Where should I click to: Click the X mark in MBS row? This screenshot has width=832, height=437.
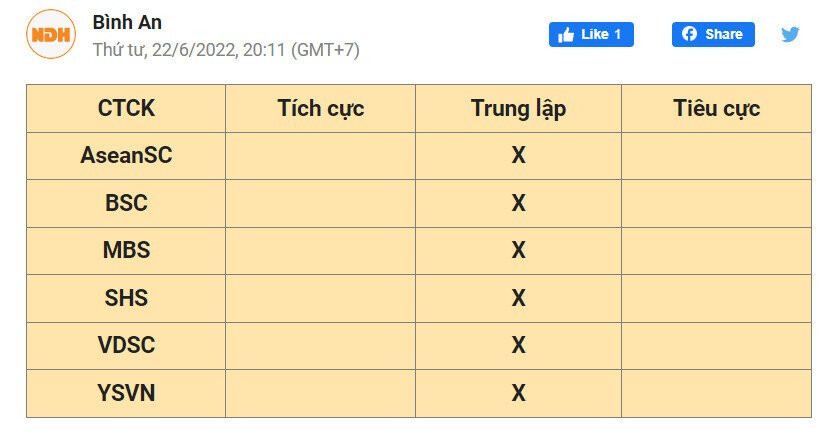(x=518, y=250)
